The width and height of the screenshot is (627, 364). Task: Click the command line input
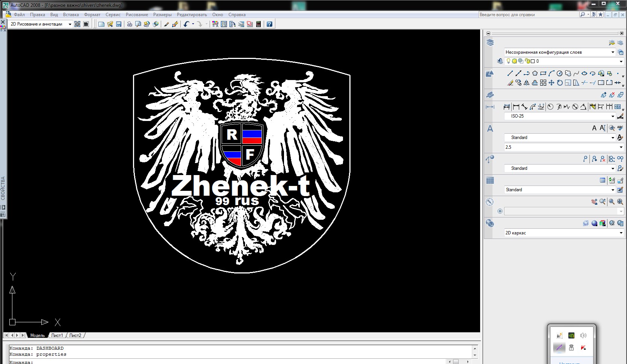pos(227,362)
